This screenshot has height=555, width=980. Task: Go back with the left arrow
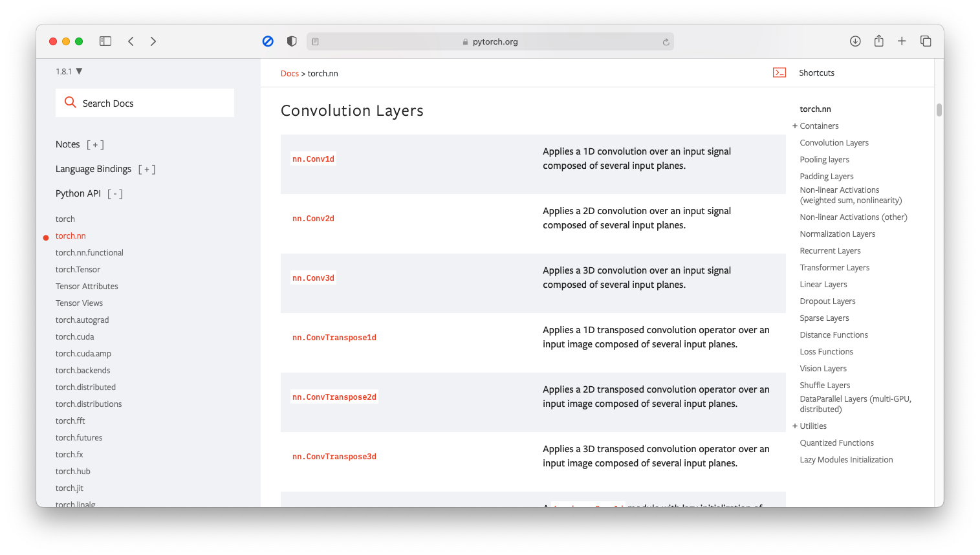131,41
